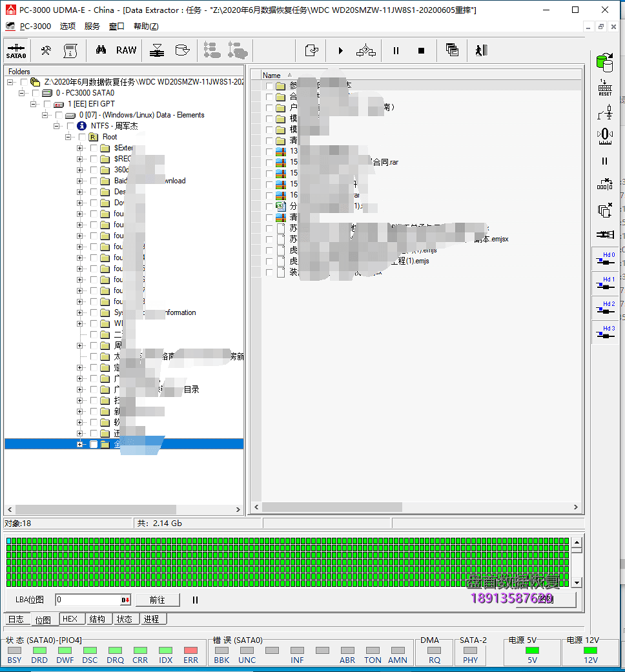
Task: Click the SATA cable sidebar icon
Action: (605, 234)
